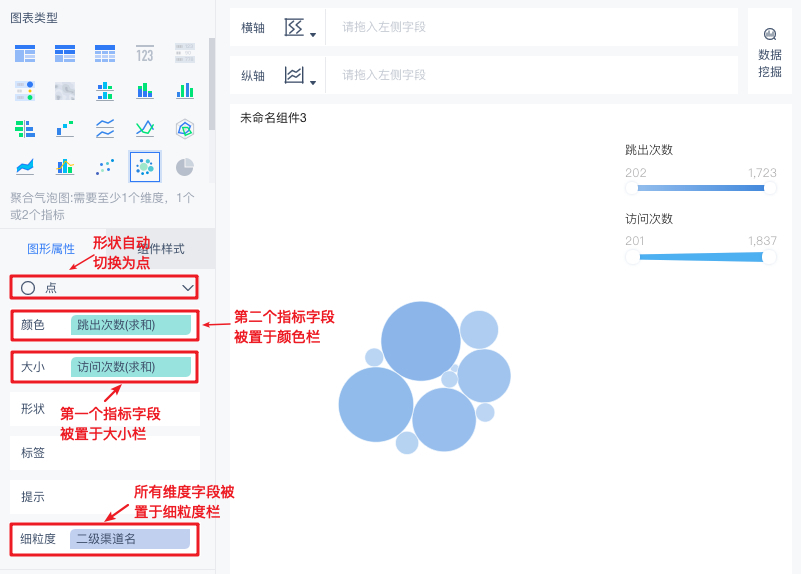This screenshot has width=801, height=574.
Task: Select the multi-series line chart type
Action: [x=145, y=128]
